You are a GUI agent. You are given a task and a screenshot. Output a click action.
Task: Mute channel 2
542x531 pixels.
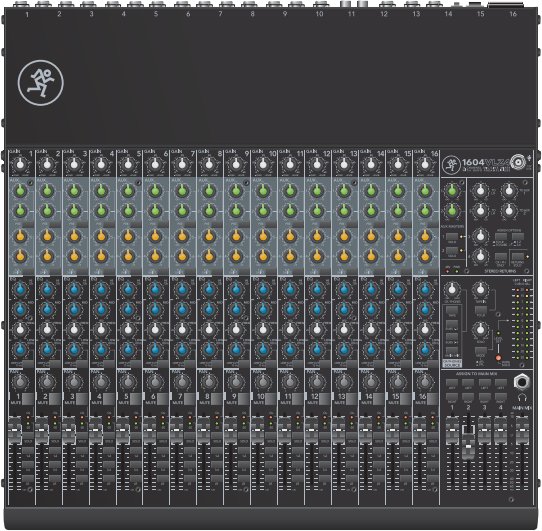click(55, 399)
